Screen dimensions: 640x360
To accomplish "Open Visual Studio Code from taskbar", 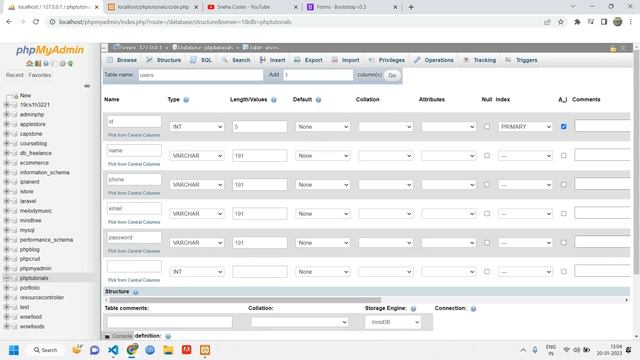I will click(113, 350).
